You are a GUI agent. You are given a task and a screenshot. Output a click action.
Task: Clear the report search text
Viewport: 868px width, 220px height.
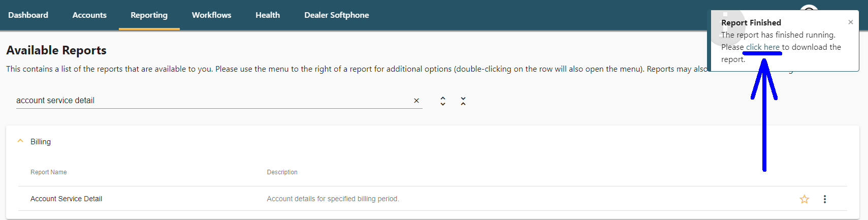[x=416, y=101]
